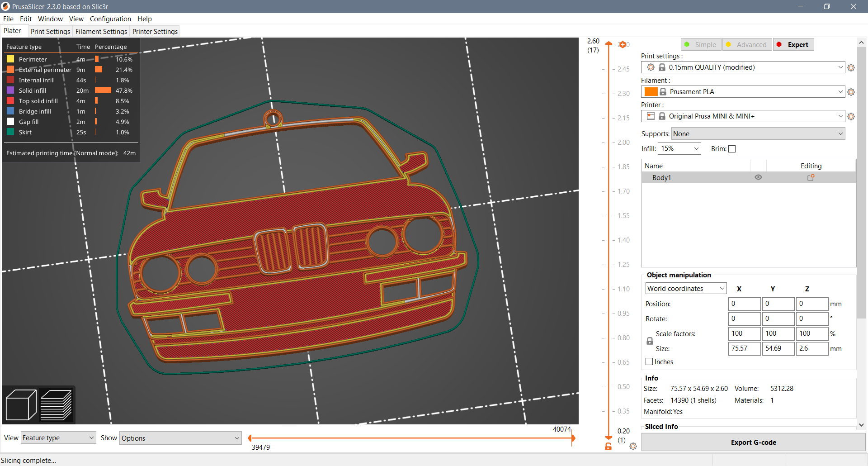Click the Bridge infill legend color square
The image size is (868, 466).
point(10,111)
